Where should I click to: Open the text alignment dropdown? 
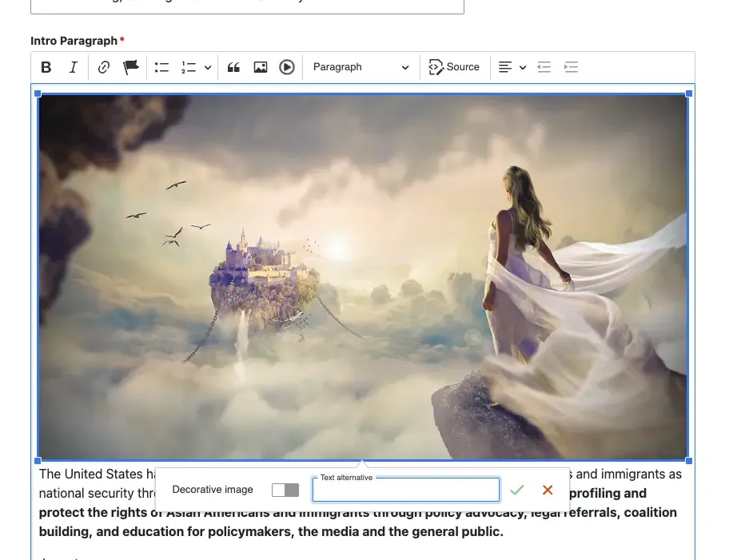tap(512, 67)
